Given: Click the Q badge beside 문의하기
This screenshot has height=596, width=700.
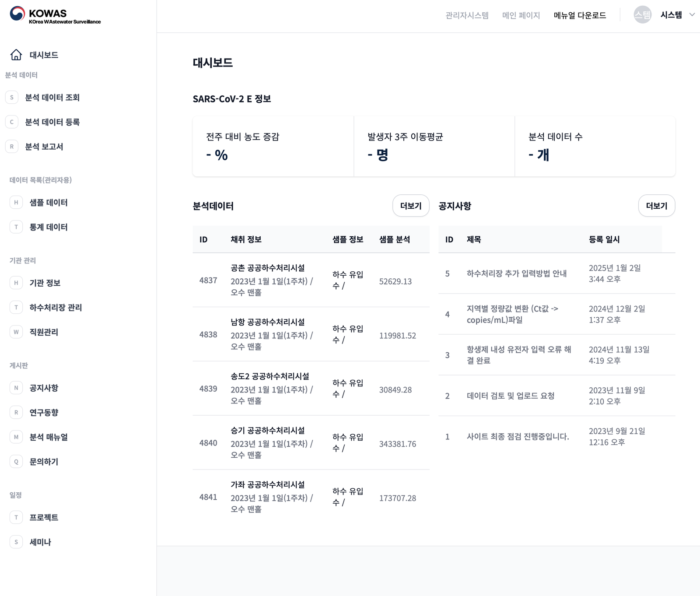Looking at the screenshot, I should point(16,462).
